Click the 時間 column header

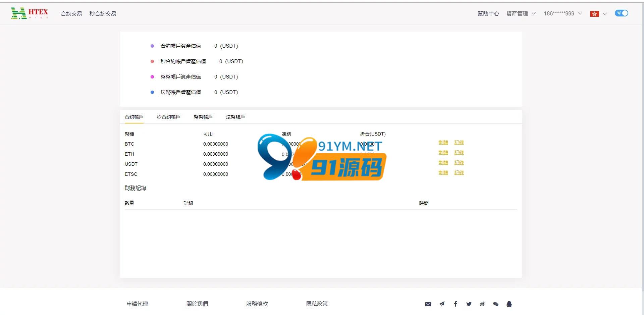(x=424, y=203)
